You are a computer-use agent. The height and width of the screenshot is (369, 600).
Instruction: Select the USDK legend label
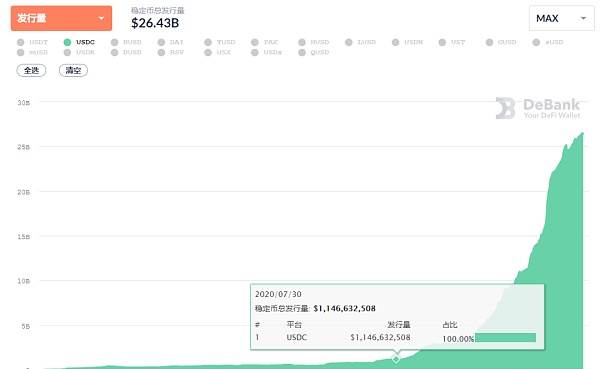(85, 52)
